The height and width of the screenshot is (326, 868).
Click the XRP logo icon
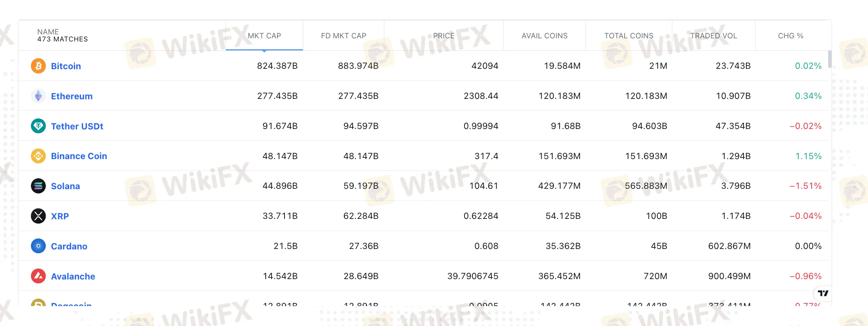pos(38,216)
